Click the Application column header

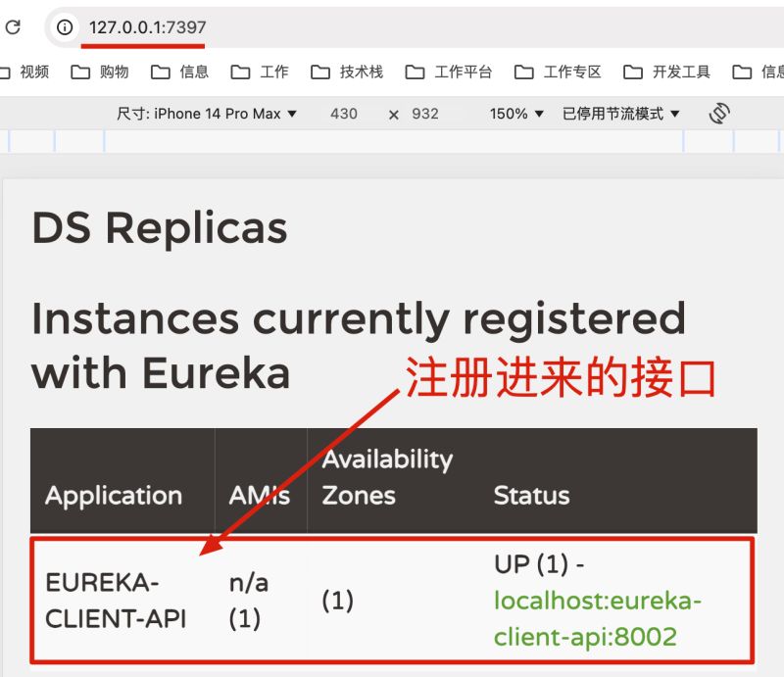(114, 496)
